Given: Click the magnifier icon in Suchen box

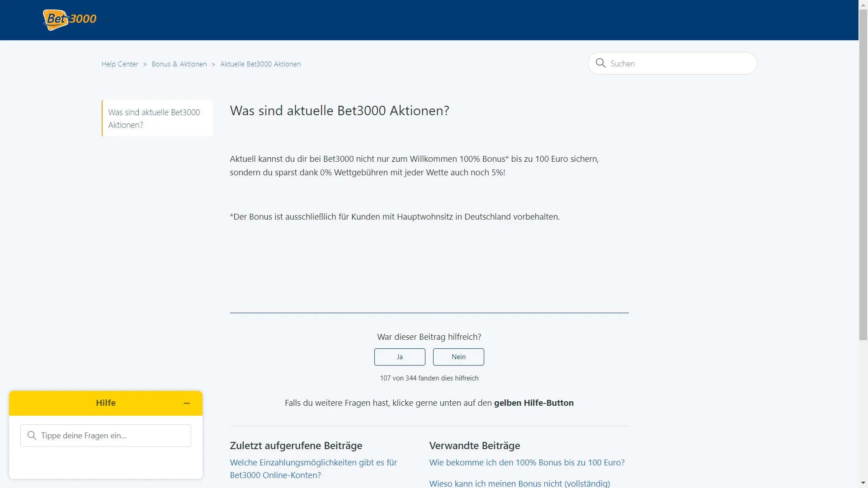Looking at the screenshot, I should coord(600,63).
